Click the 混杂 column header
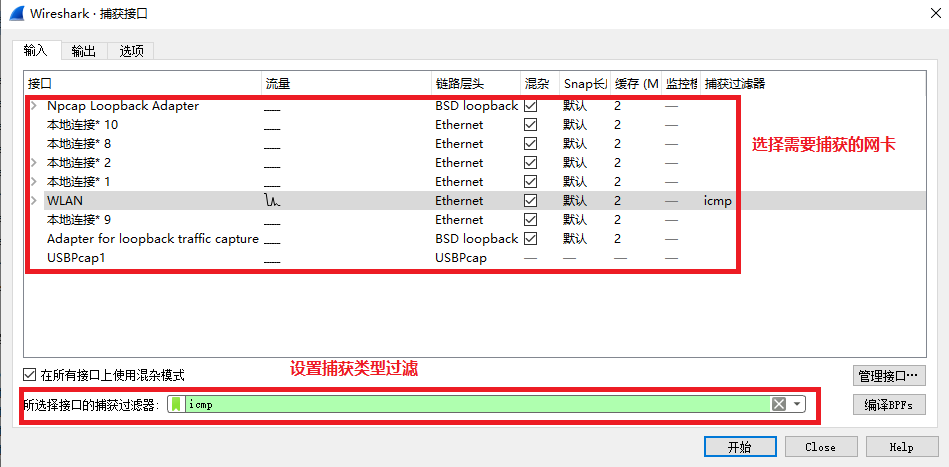This screenshot has width=949, height=467. tap(540, 83)
